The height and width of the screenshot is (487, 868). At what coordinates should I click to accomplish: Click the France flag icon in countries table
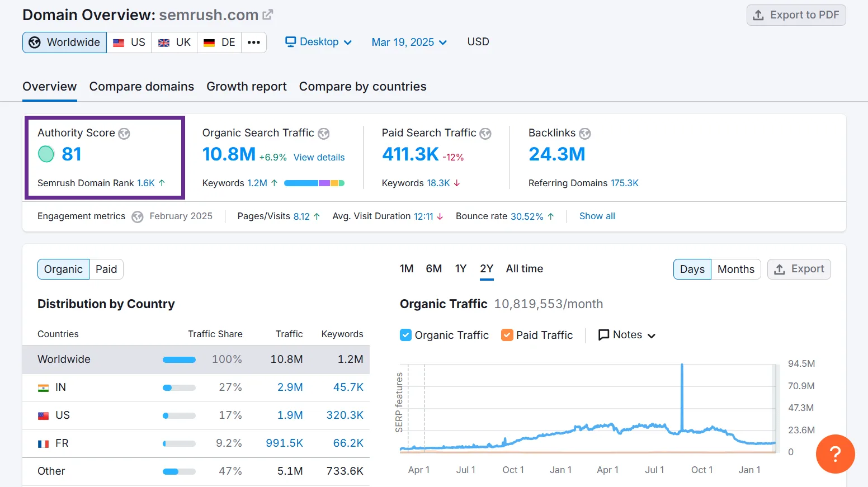pos(43,443)
